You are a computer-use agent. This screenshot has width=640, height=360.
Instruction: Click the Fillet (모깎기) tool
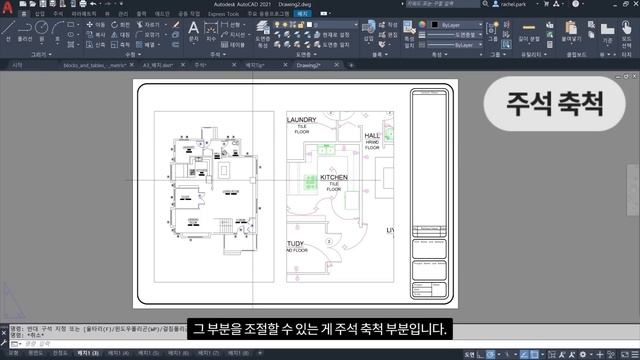tap(149, 35)
